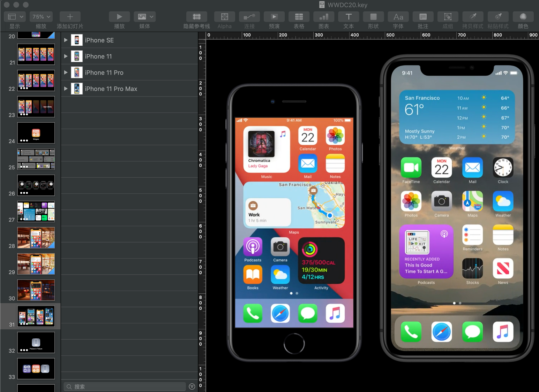539x392 pixels.
Task: Select the iPhone 11 row thumbnail icon
Action: click(x=77, y=56)
